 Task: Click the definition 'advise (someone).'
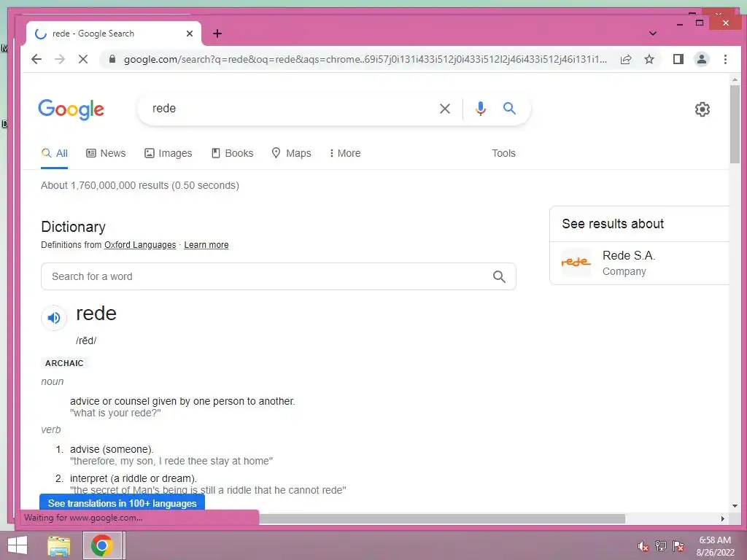112,449
